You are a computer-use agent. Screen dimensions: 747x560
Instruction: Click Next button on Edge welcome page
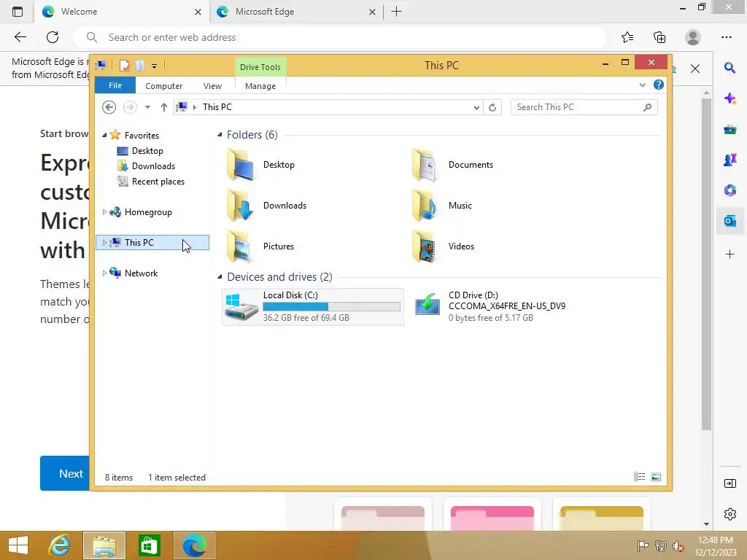65,473
